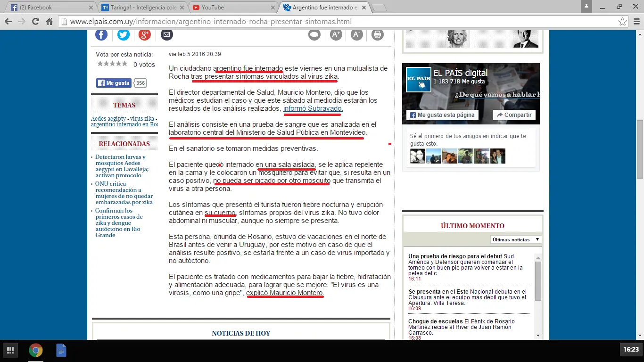Open the Aedes aegipty topic link
The height and width of the screenshot is (362, 644).
(x=108, y=119)
